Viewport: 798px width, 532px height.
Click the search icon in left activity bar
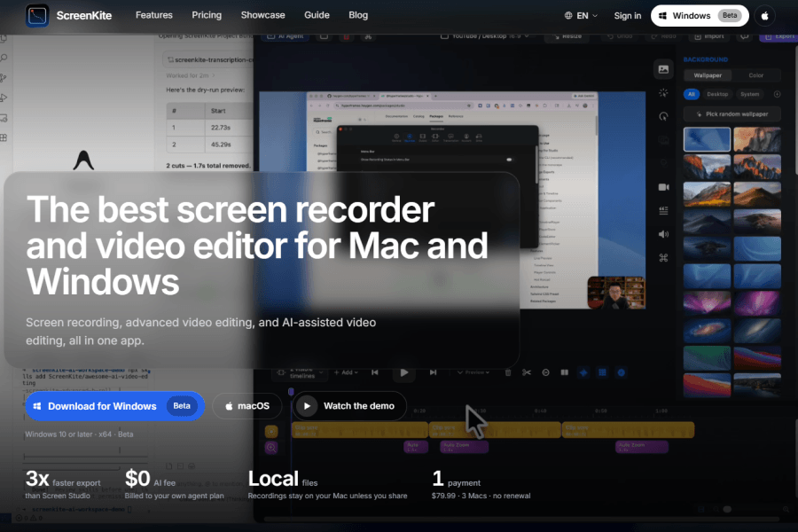tap(4, 58)
